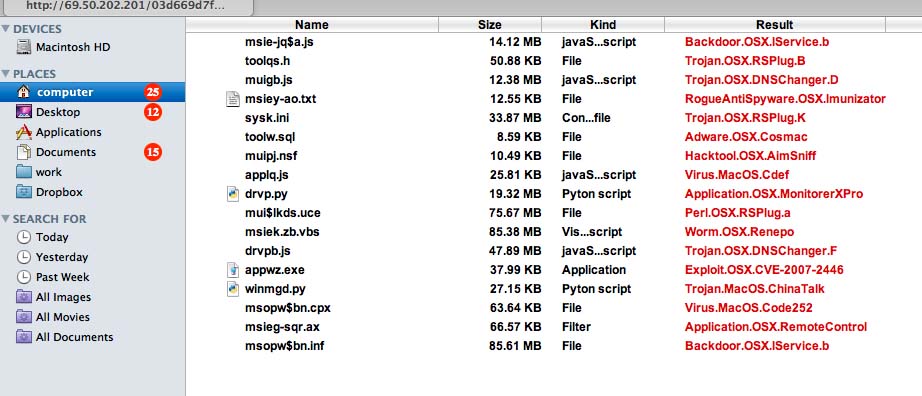The width and height of the screenshot is (922, 396).
Task: Select the msiek.zb.vbs file name
Action: [282, 231]
